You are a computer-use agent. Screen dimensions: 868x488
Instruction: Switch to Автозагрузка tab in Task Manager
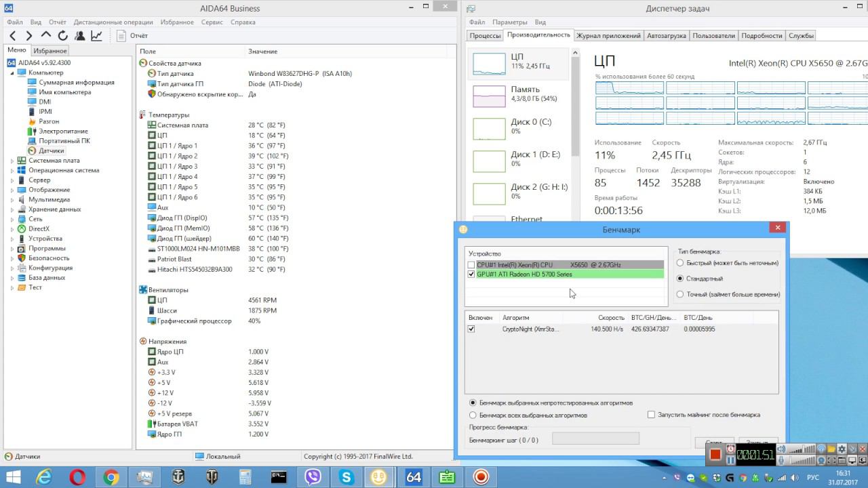pos(667,35)
